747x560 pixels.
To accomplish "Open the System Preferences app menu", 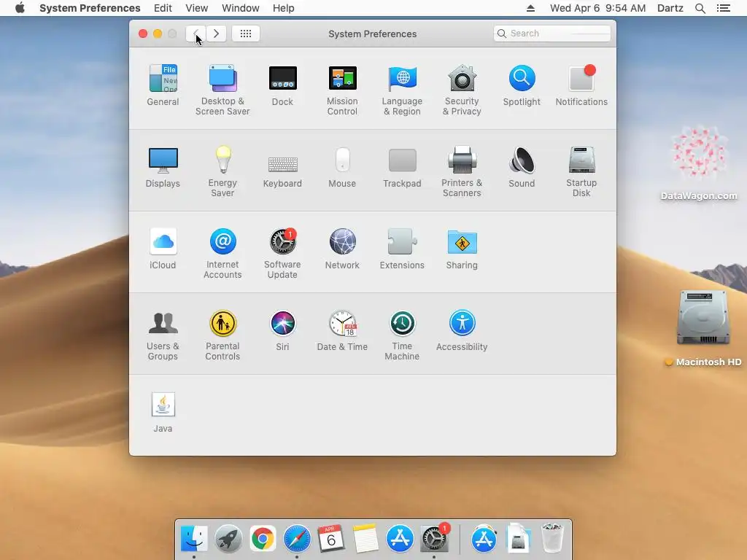I will [90, 8].
